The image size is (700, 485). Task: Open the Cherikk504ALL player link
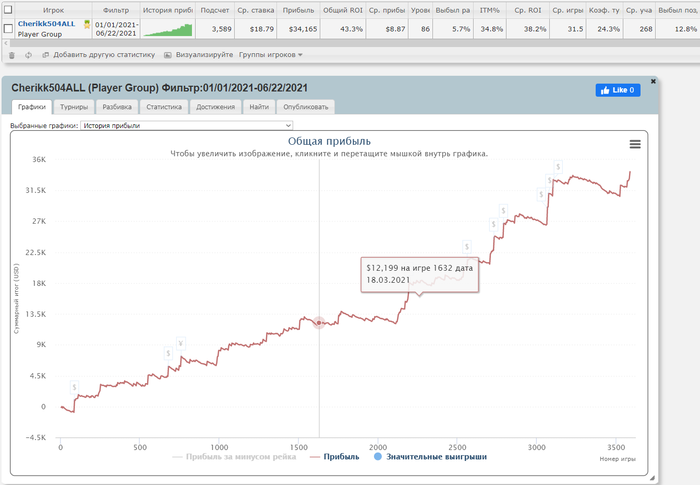(x=46, y=24)
